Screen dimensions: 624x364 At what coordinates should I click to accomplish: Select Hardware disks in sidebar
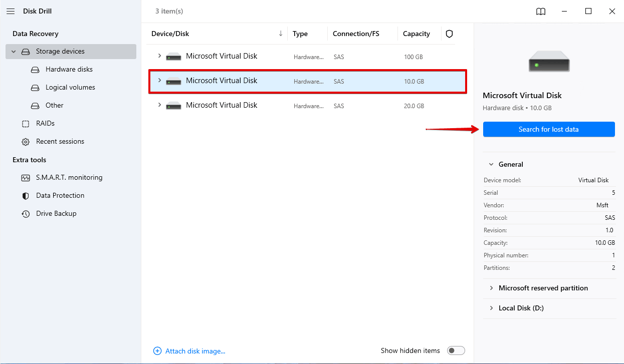click(x=69, y=70)
